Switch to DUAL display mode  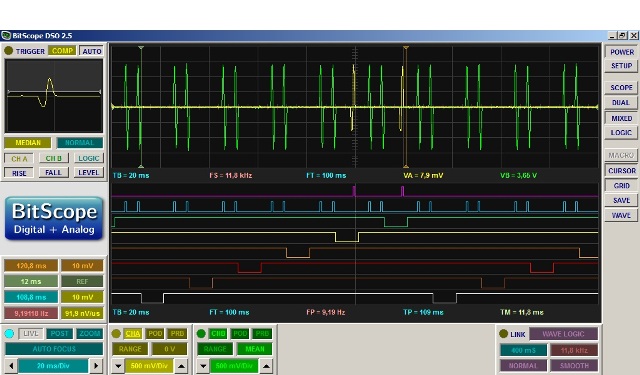coord(621,102)
